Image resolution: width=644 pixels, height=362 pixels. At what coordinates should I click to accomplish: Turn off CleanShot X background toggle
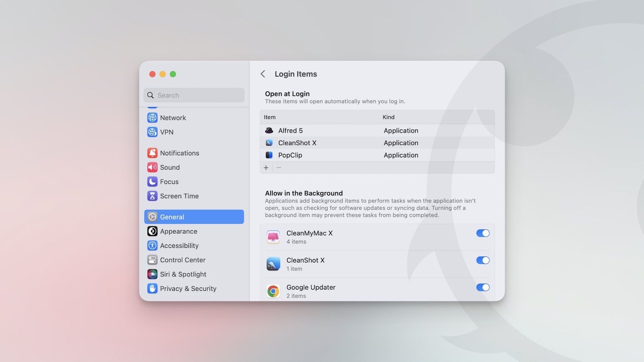tap(483, 260)
